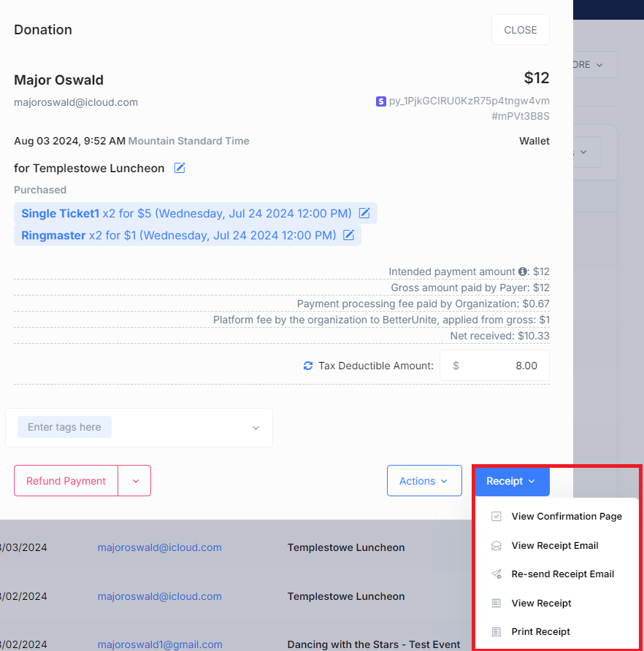Edit the Templestowe Luncheon campaign assignment

coord(179,167)
